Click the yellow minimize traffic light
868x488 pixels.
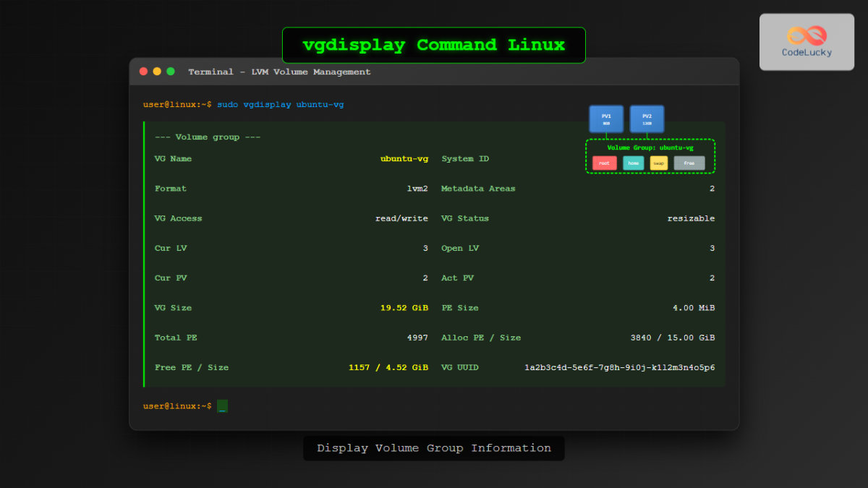[156, 72]
